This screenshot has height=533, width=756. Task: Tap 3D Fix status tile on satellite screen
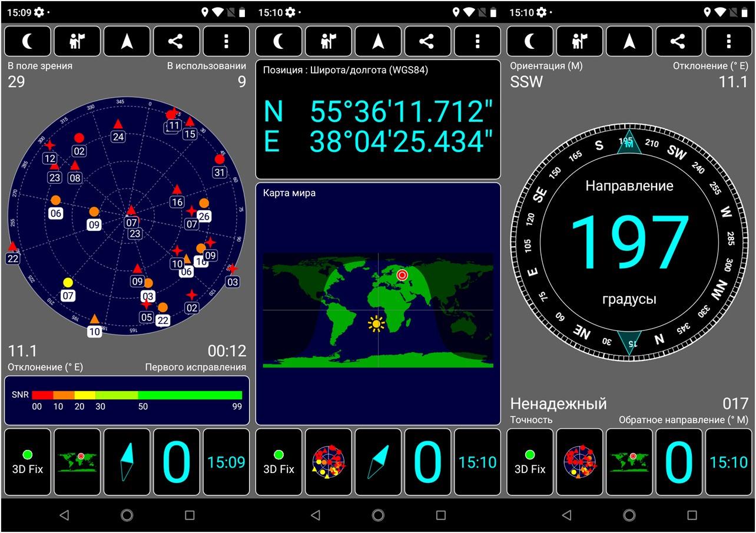click(28, 462)
